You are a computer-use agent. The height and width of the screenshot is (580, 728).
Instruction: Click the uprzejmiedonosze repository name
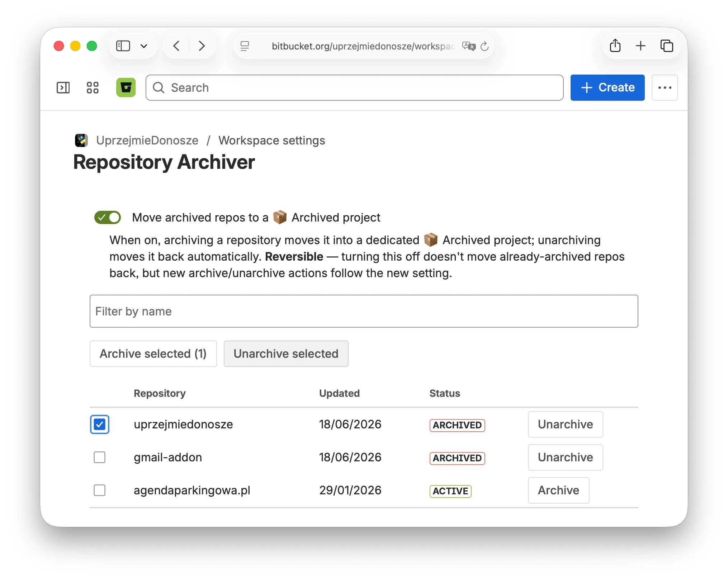click(x=183, y=424)
